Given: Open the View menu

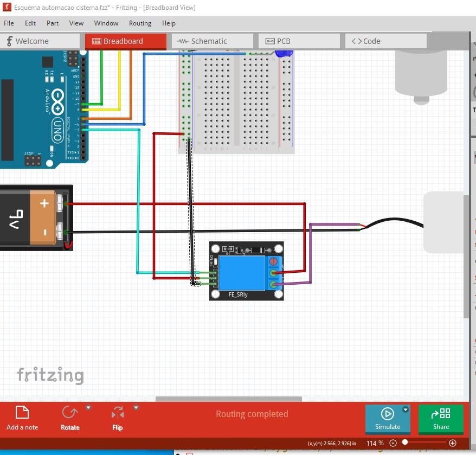Looking at the screenshot, I should [76, 23].
